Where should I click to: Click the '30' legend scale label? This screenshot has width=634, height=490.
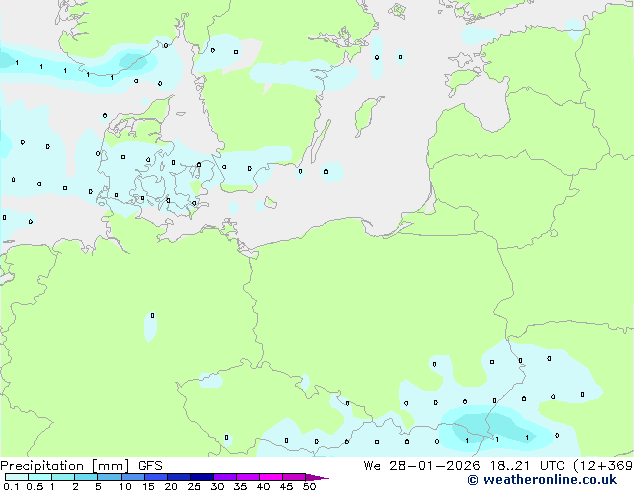(x=217, y=486)
